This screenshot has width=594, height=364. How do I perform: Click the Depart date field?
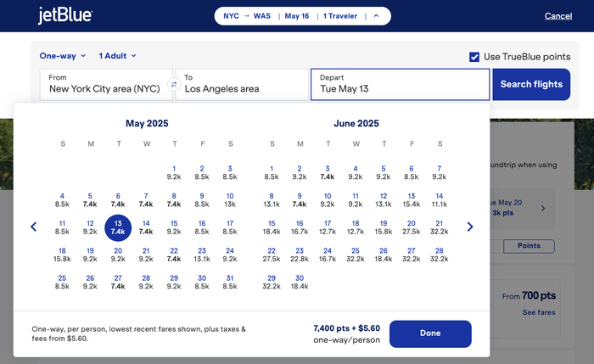tap(400, 85)
